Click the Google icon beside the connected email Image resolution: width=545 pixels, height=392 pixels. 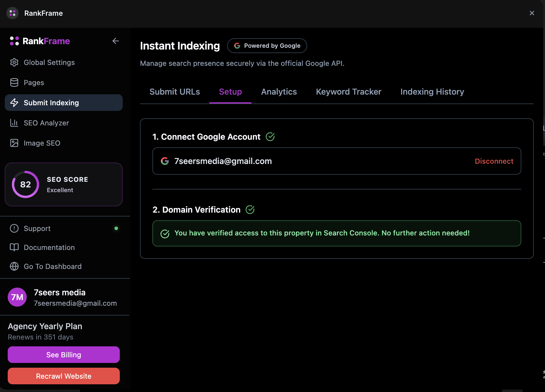click(x=165, y=161)
